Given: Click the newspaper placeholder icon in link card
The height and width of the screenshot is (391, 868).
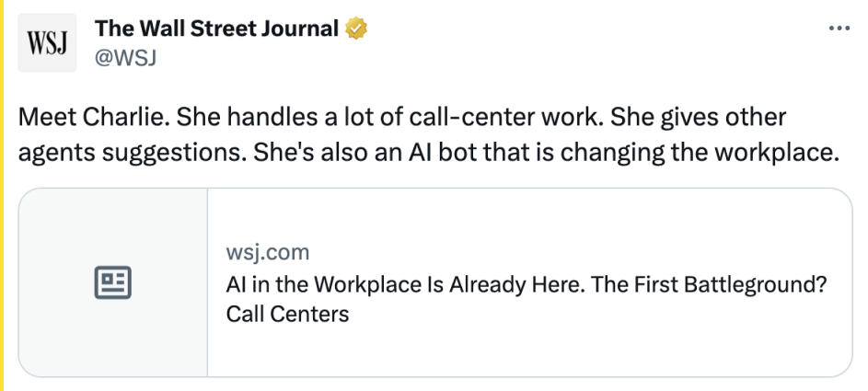Looking at the screenshot, I should tap(113, 282).
